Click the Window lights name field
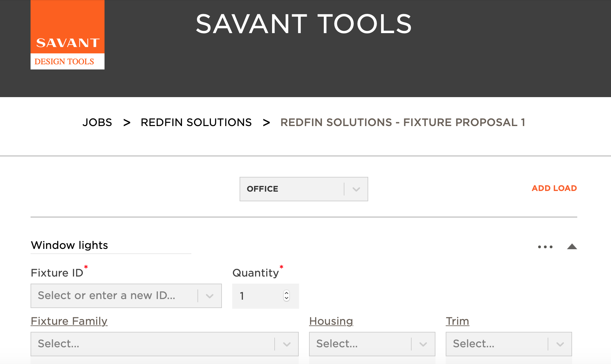The height and width of the screenshot is (364, 611). [x=96, y=245]
